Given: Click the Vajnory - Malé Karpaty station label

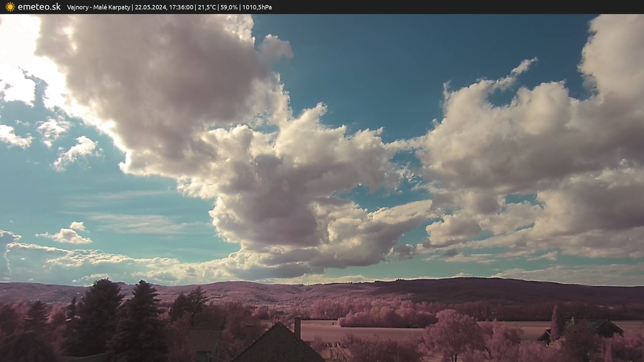Looking at the screenshot, I should pyautogui.click(x=98, y=7).
